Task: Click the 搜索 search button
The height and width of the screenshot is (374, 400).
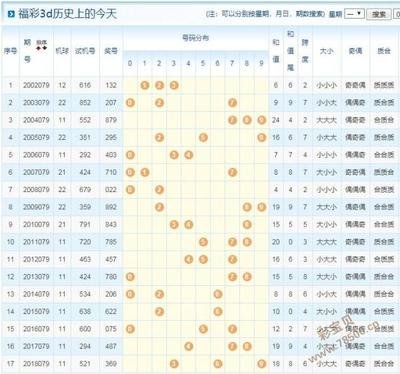Action: point(379,14)
